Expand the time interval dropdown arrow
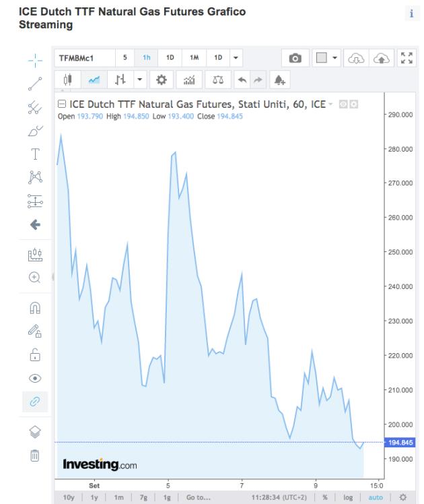 click(x=236, y=58)
